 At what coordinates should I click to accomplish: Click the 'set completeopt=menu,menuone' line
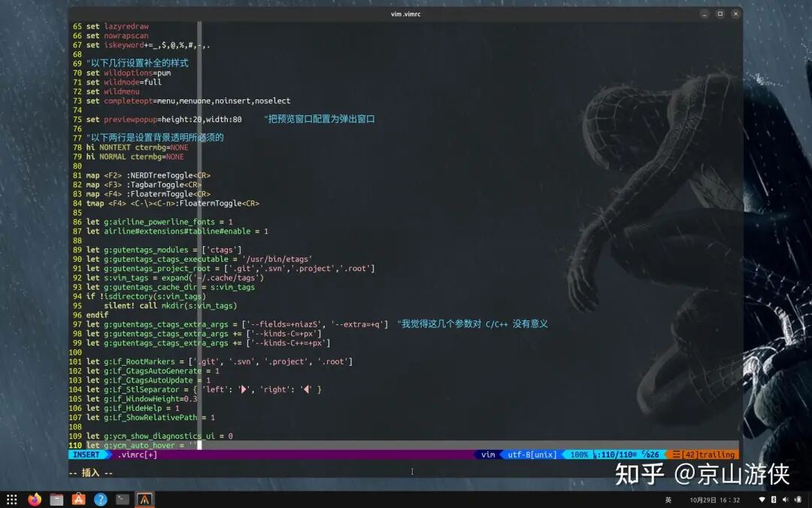click(x=189, y=101)
